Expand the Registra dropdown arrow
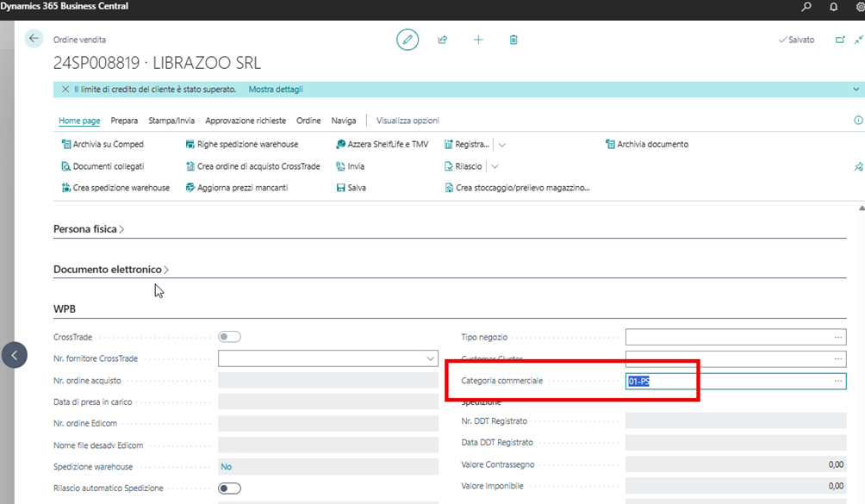This screenshot has width=865, height=504. tap(502, 145)
